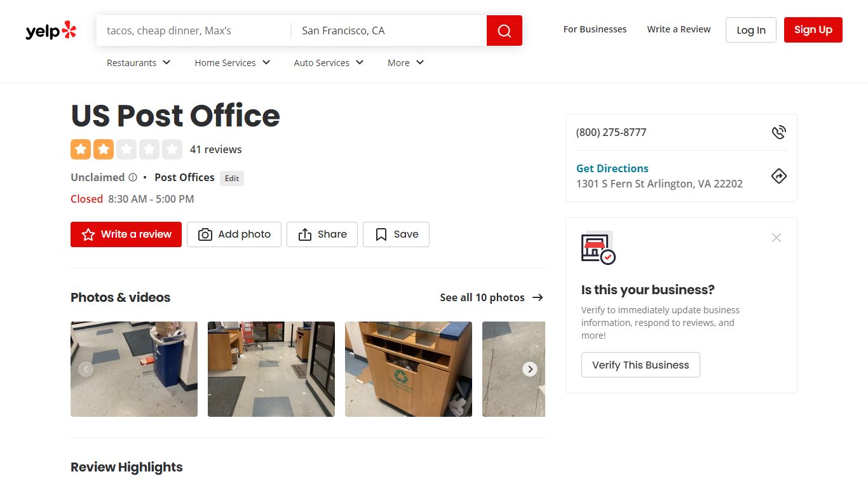The image size is (868, 488).
Task: Open the For Businesses menu
Action: (x=595, y=29)
